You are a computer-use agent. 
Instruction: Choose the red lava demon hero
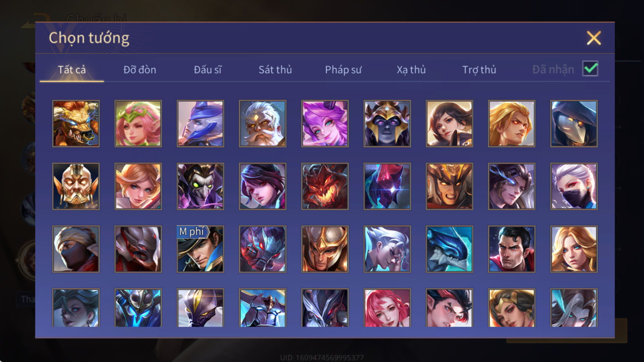[x=325, y=186]
